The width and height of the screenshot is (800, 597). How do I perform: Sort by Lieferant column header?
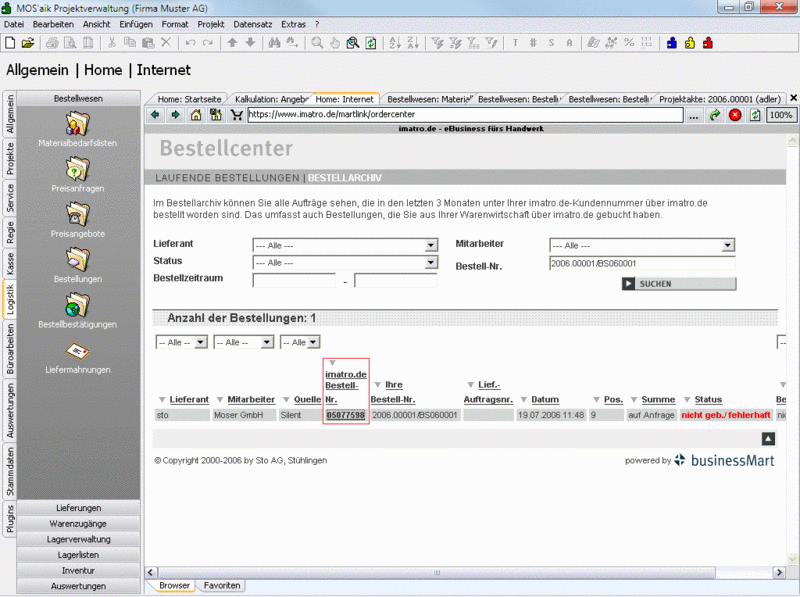(189, 400)
